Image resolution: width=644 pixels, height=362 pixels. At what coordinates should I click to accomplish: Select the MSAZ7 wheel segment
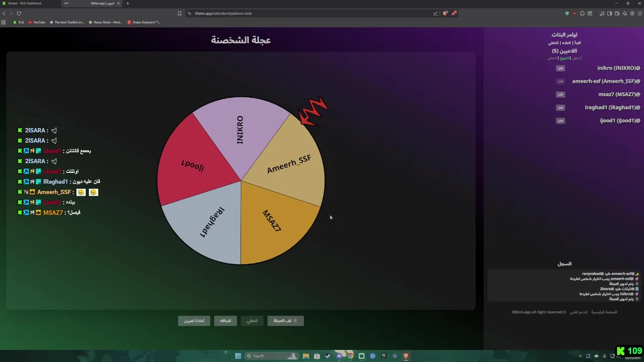click(272, 220)
